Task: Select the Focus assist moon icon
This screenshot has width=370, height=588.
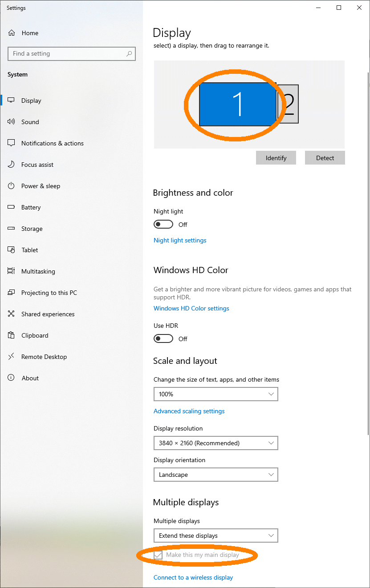Action: (12, 165)
